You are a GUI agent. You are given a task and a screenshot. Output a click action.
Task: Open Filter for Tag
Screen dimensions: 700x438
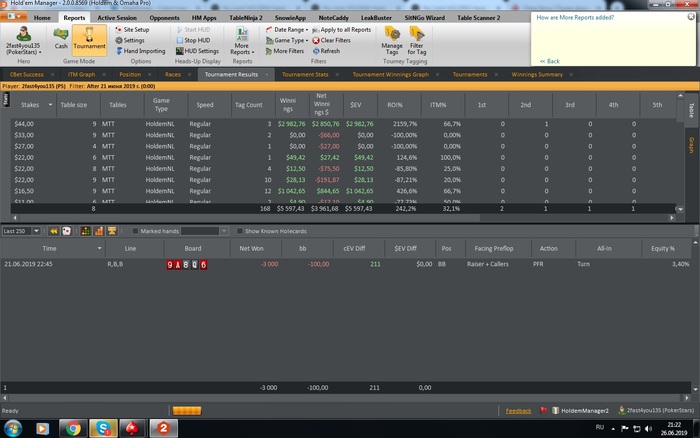[x=417, y=40]
